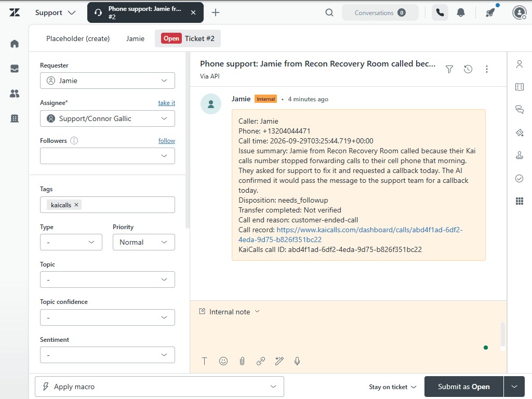Viewport: 532px width, 399px height.
Task: Open the side conversations icon
Action: click(x=519, y=110)
